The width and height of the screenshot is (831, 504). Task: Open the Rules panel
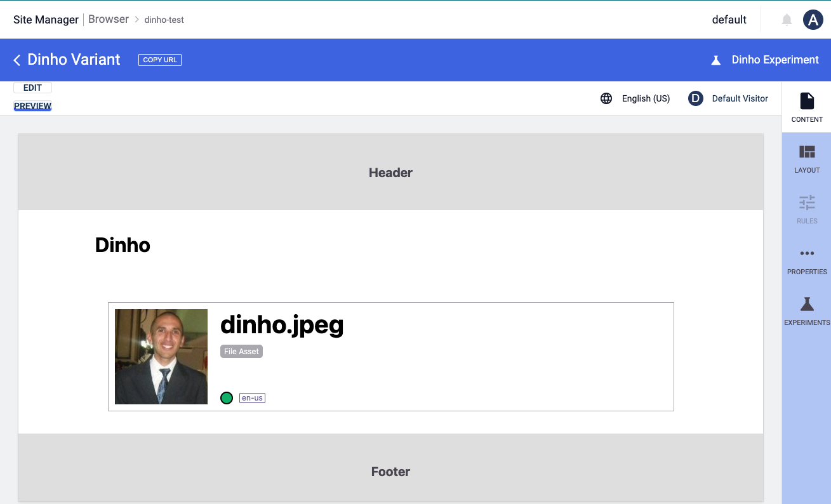[x=806, y=208]
